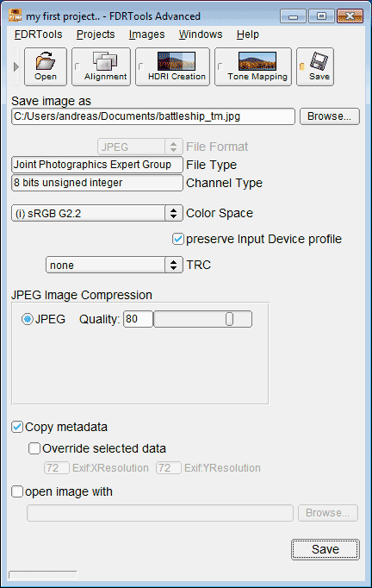The image size is (372, 588).
Task: Disable the preserve Input Device profile checkbox
Action: point(178,239)
